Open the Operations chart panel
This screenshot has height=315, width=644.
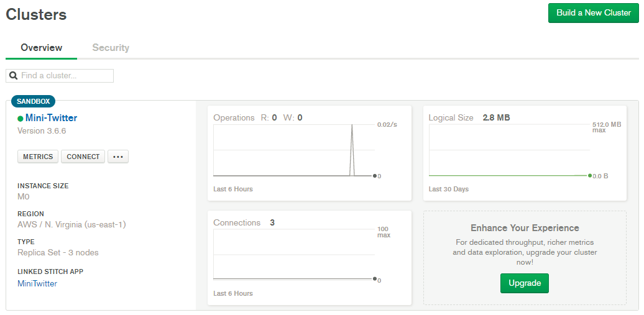(x=310, y=153)
